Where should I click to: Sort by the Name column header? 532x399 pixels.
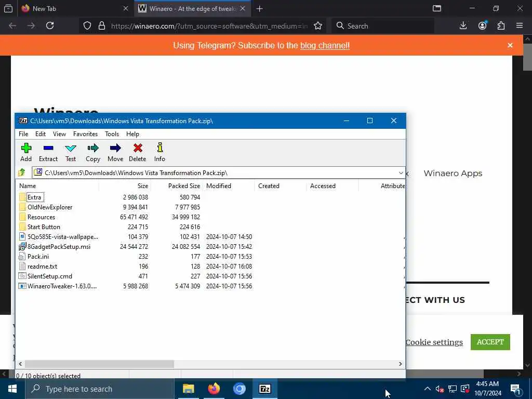click(58, 186)
